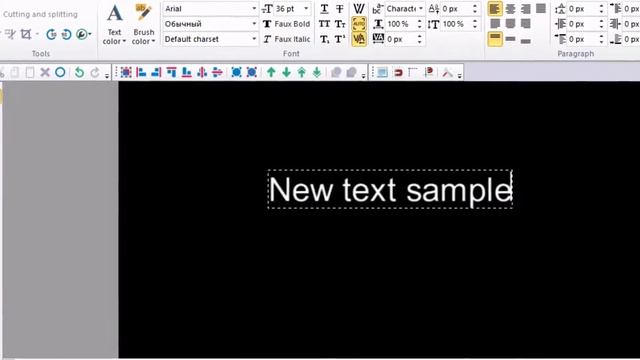Screen dimensions: 640x360
Task: Toggle all caps (TT) formatting
Action: coord(324,24)
